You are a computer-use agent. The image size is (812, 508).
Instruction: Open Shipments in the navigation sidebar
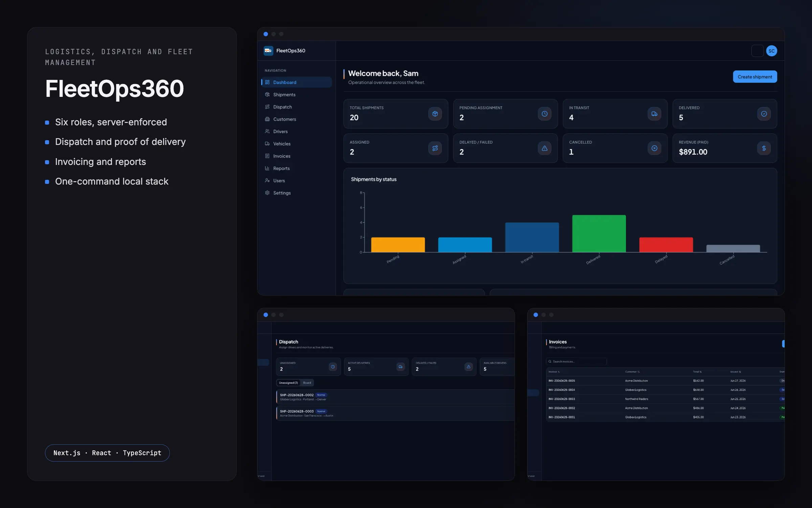click(x=296, y=94)
